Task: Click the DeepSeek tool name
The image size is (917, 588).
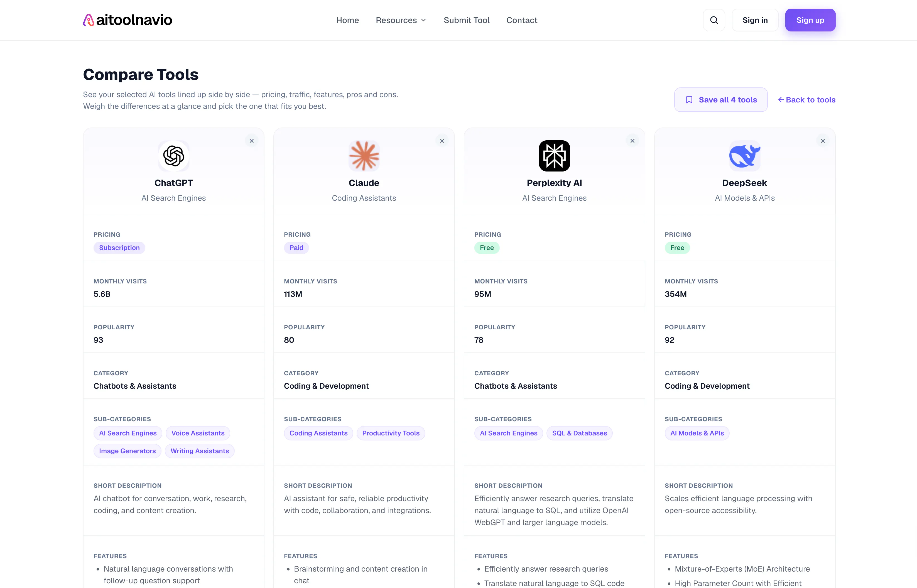Action: point(744,183)
